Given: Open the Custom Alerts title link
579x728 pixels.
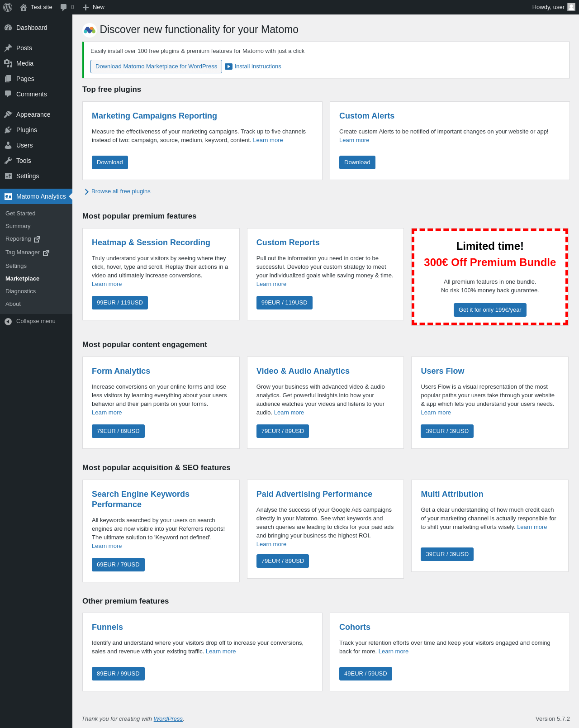Looking at the screenshot, I should click(367, 116).
